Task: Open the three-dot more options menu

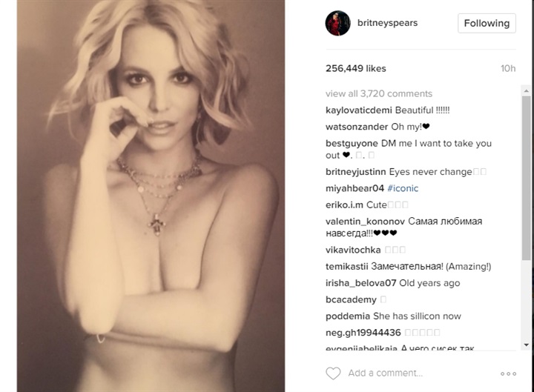Action: [x=508, y=373]
